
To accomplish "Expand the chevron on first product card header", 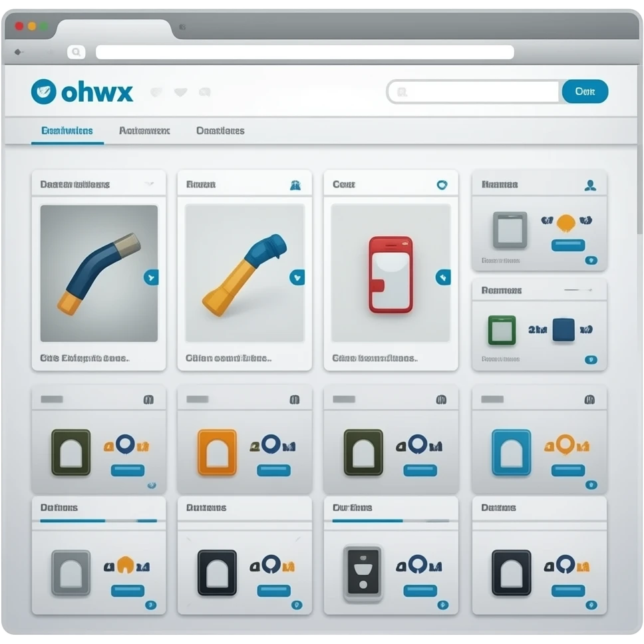I will [x=150, y=184].
